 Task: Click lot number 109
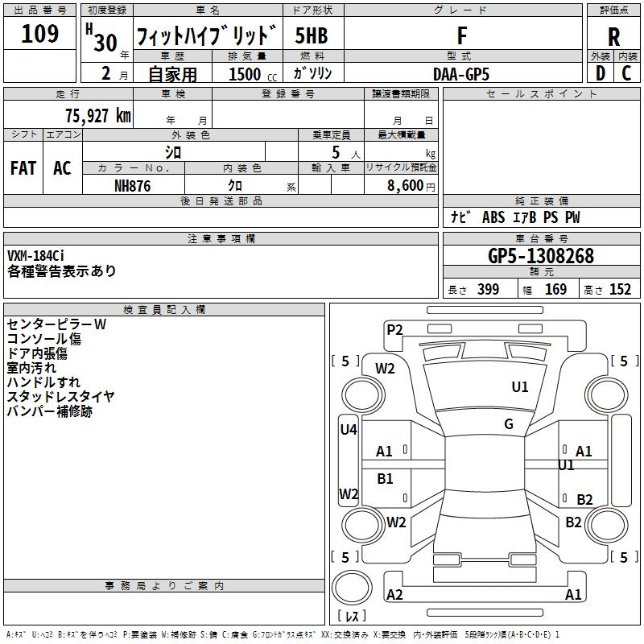39,34
